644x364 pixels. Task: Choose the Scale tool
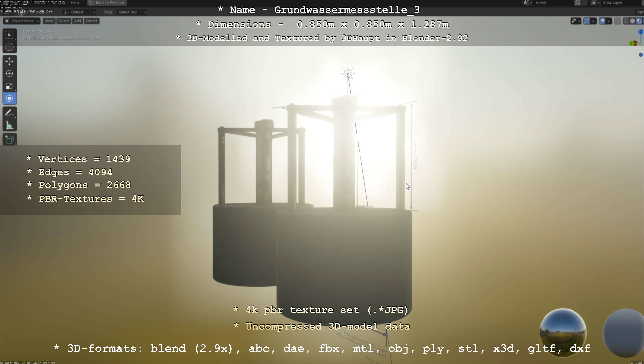click(x=9, y=86)
